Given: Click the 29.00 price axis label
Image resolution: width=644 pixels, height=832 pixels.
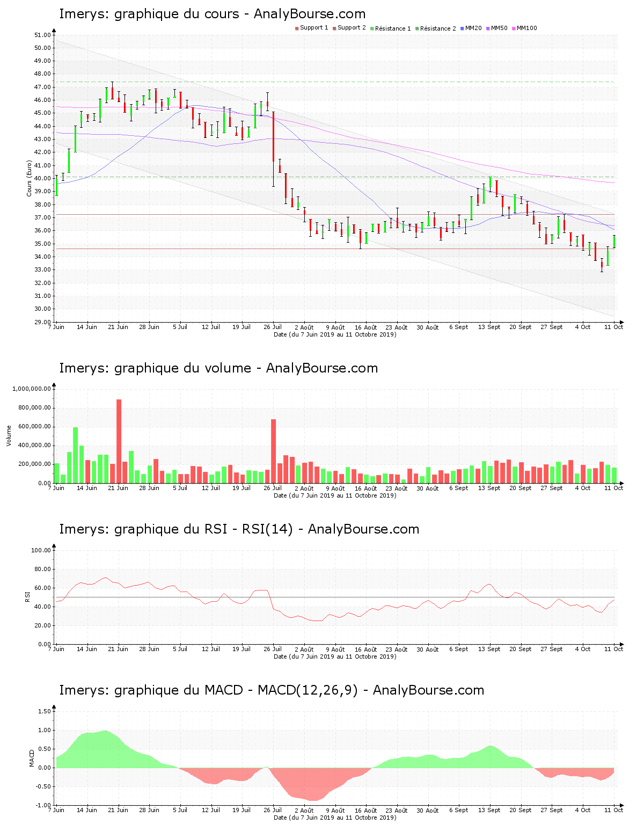Looking at the screenshot, I should click(42, 322).
